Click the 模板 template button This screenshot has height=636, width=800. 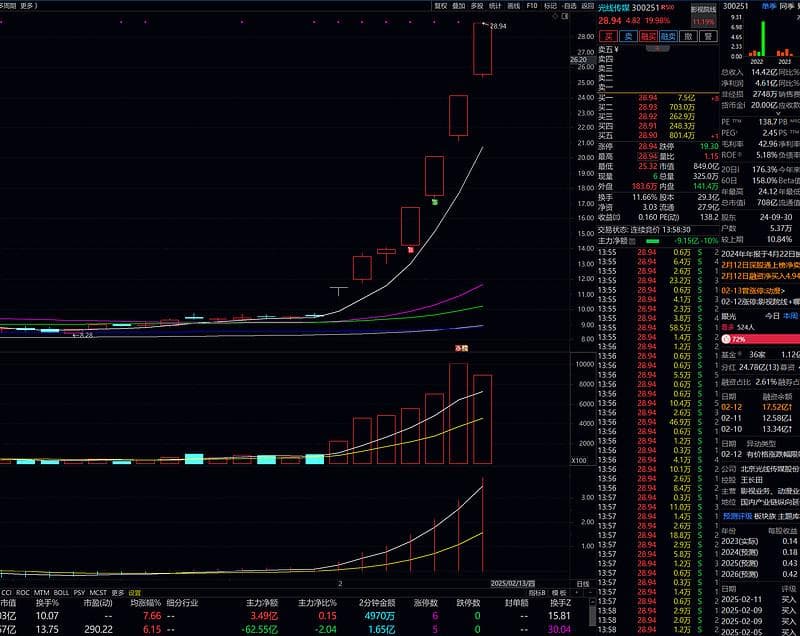(x=559, y=593)
